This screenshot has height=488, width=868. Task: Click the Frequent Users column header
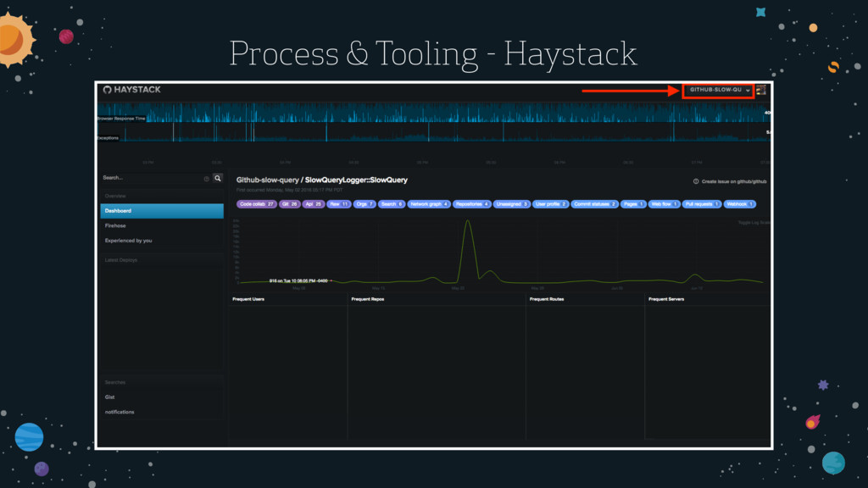pyautogui.click(x=248, y=299)
